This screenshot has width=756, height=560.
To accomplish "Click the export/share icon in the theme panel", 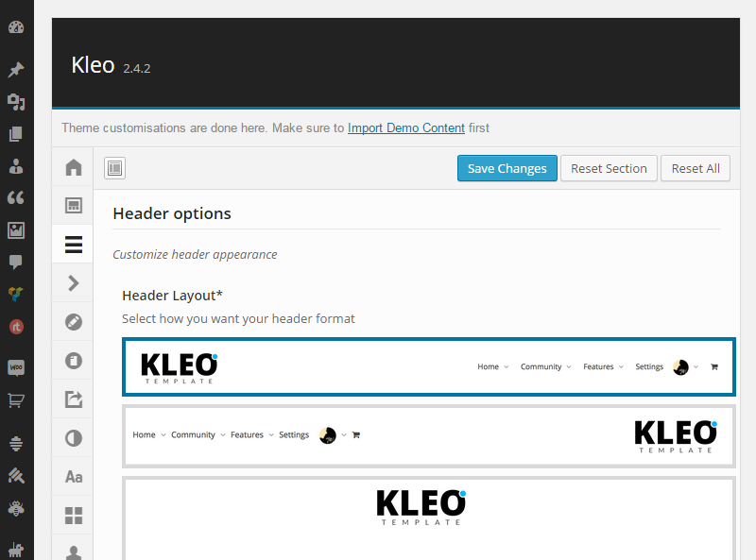I will (x=73, y=399).
